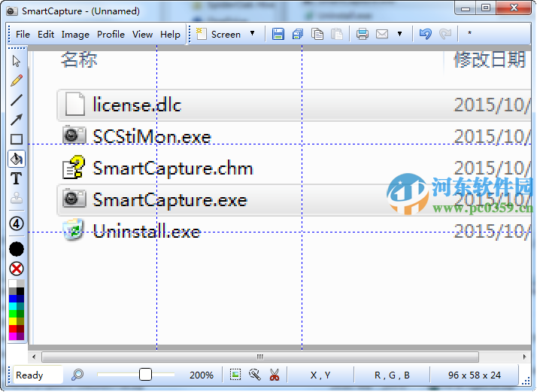Click the X , Y coordinates field
The height and width of the screenshot is (392, 537).
(320, 375)
